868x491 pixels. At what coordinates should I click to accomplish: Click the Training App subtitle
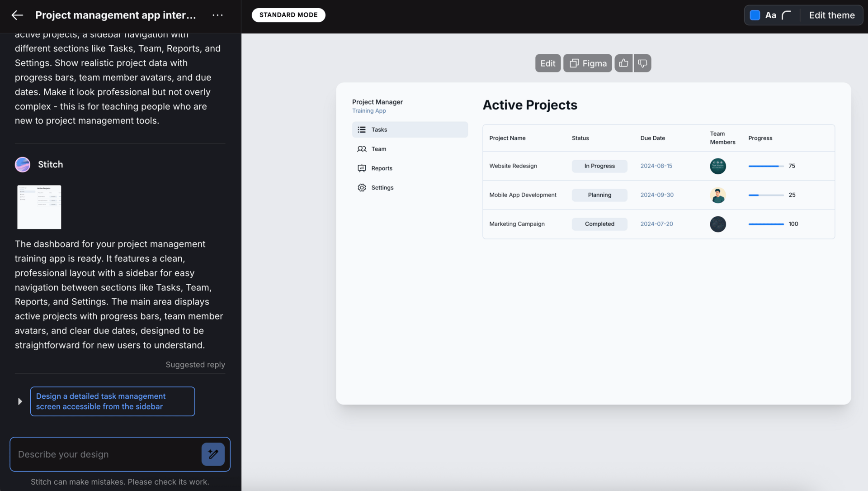pos(369,111)
